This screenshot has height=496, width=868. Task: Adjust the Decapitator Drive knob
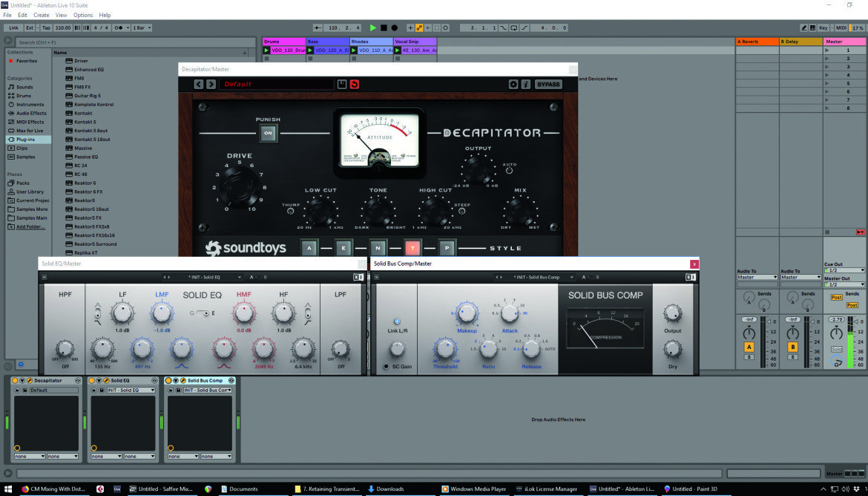click(x=239, y=187)
